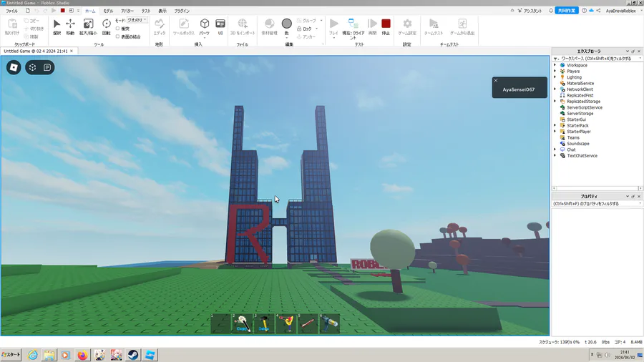This screenshot has height=362, width=644.
Task: Enable the 衝突 (Collisions) checkbox
Action: pyautogui.click(x=117, y=29)
